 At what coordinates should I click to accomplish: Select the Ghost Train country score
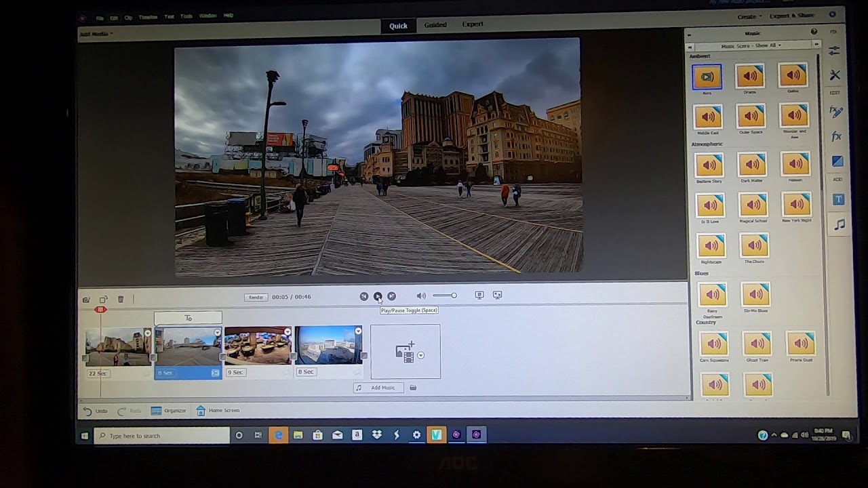757,344
